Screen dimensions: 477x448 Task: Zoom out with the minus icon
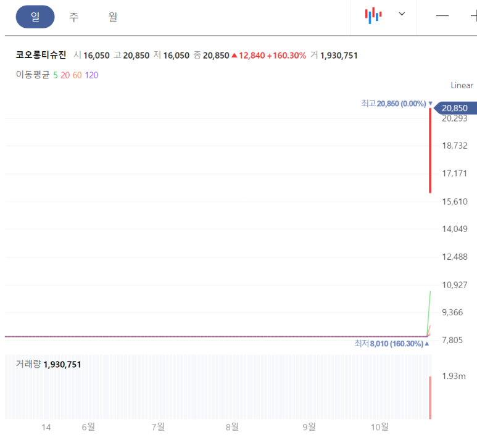(x=442, y=15)
